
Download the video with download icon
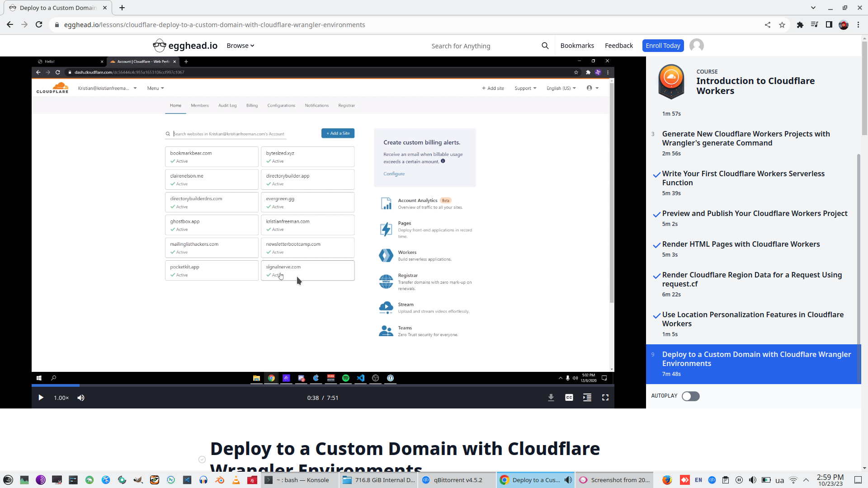point(551,398)
